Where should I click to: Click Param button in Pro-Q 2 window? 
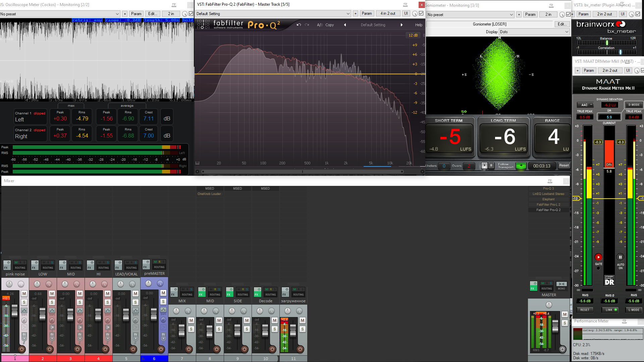point(367,13)
